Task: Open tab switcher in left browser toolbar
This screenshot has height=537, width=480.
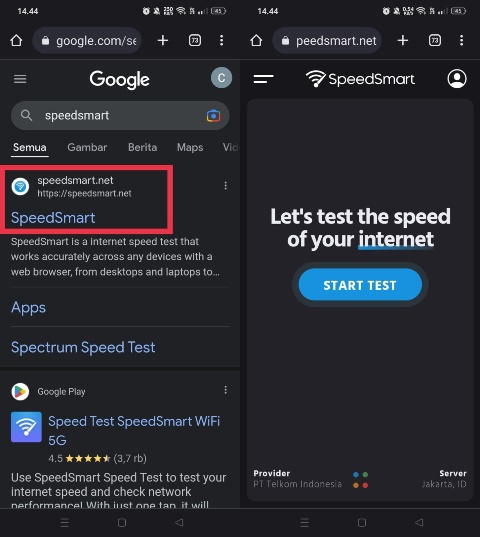Action: pos(195,40)
